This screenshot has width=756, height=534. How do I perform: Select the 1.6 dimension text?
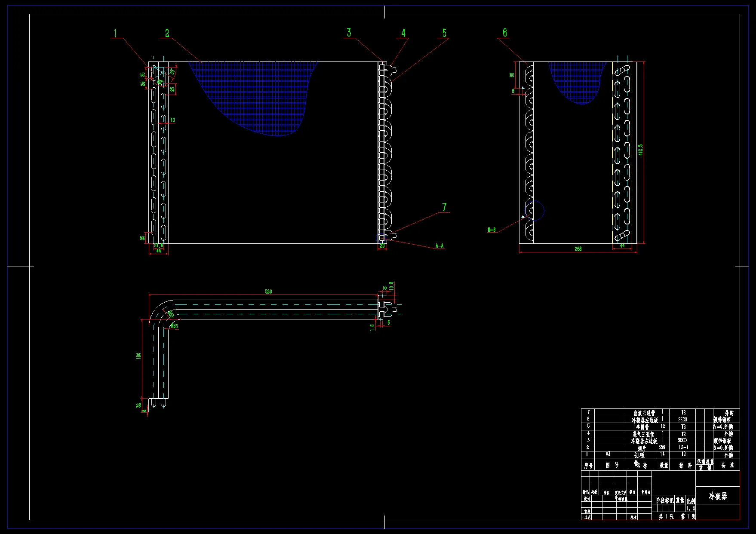[372, 328]
